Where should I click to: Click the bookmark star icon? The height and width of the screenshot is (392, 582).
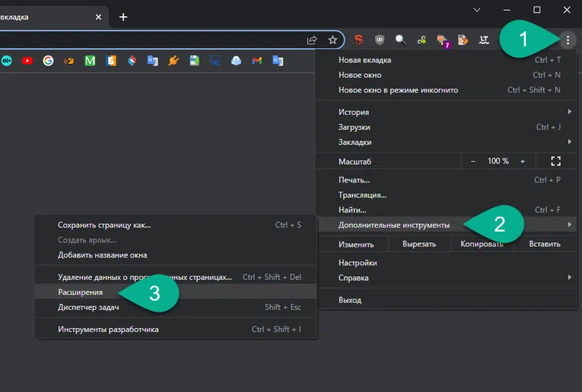point(332,40)
